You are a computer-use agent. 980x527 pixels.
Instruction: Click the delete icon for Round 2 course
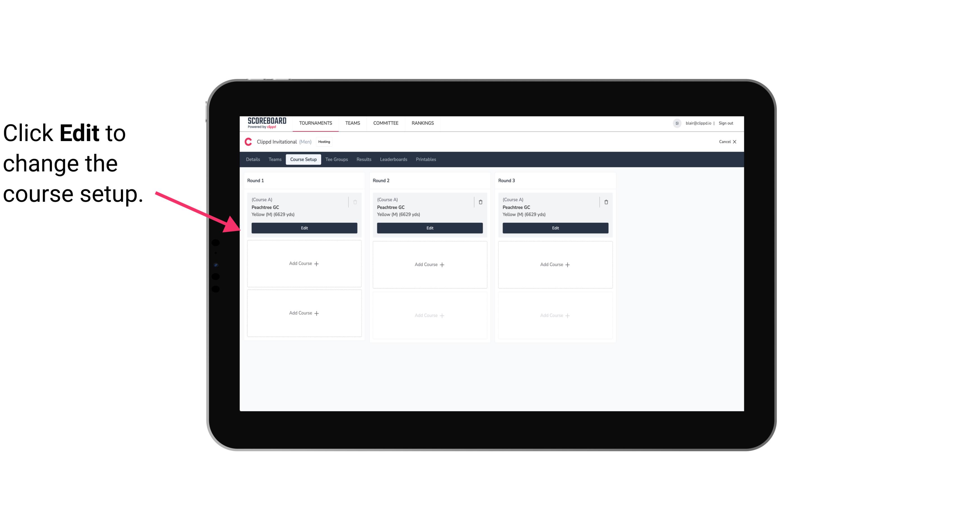click(480, 202)
